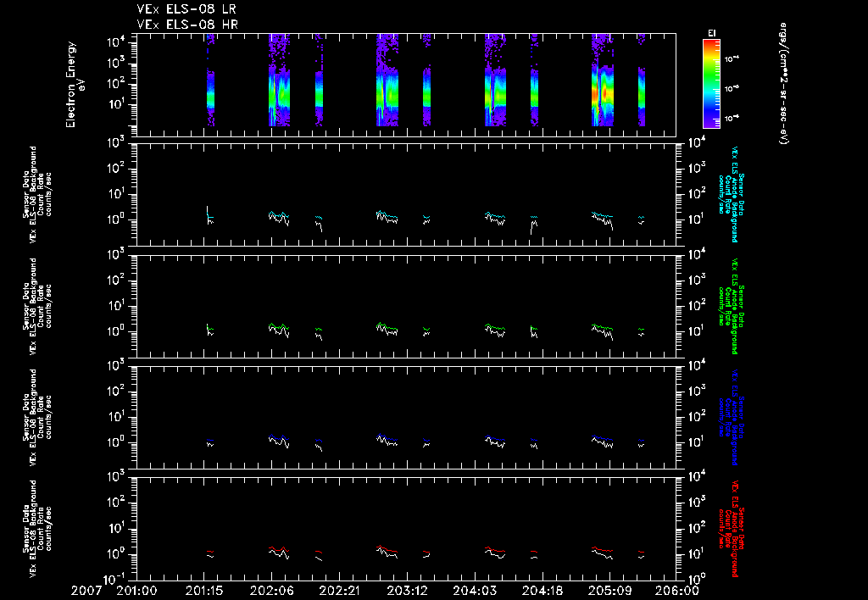
Task: Click the "El" label above the color bar
Action: (x=712, y=33)
